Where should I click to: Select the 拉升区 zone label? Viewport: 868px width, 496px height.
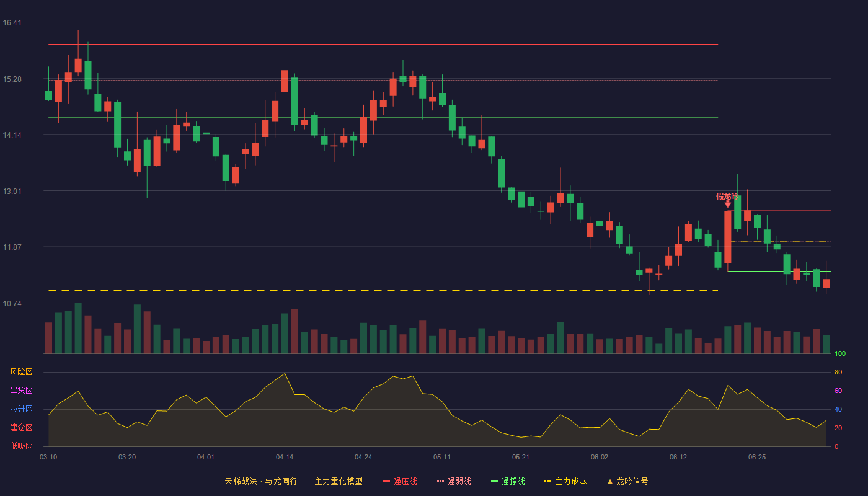click(x=21, y=409)
